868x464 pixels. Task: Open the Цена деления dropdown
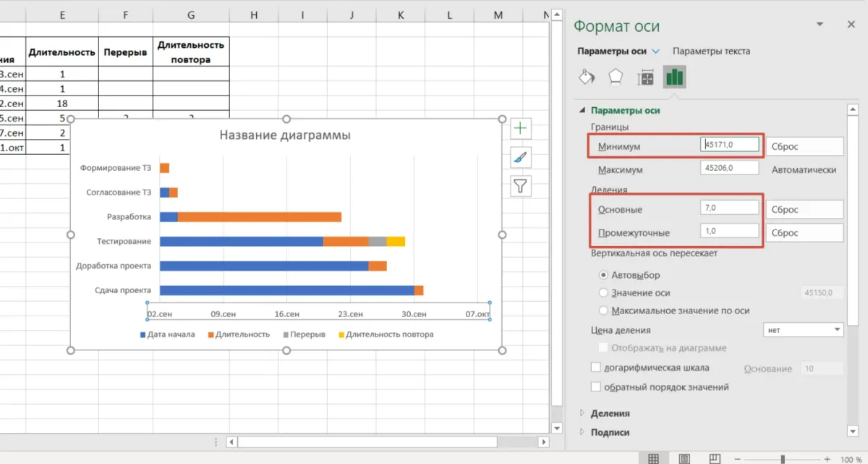804,329
